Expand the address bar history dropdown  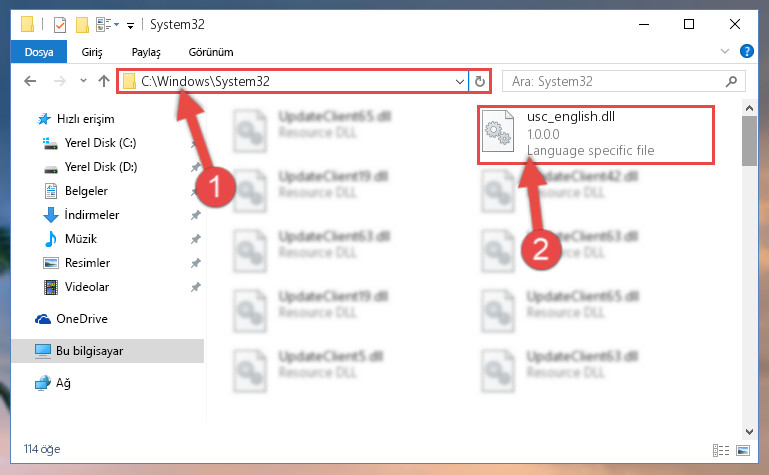[460, 81]
